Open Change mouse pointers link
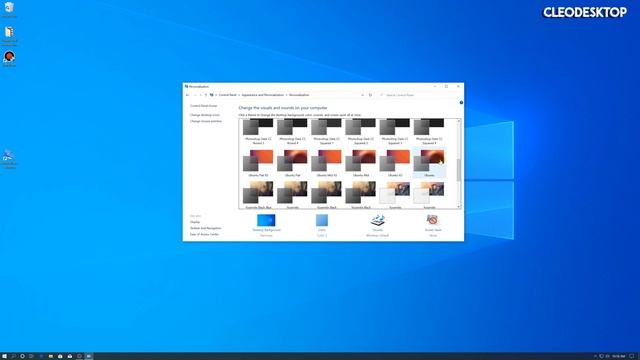The height and width of the screenshot is (360, 640). pyautogui.click(x=206, y=121)
